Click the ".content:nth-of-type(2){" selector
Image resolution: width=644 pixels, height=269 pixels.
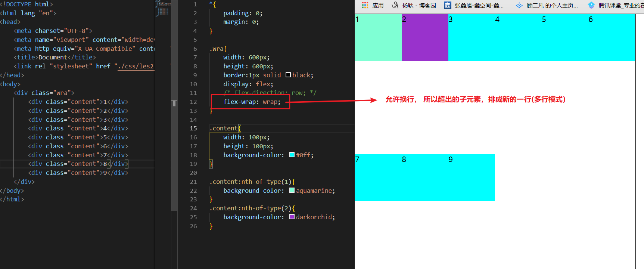pyautogui.click(x=252, y=208)
